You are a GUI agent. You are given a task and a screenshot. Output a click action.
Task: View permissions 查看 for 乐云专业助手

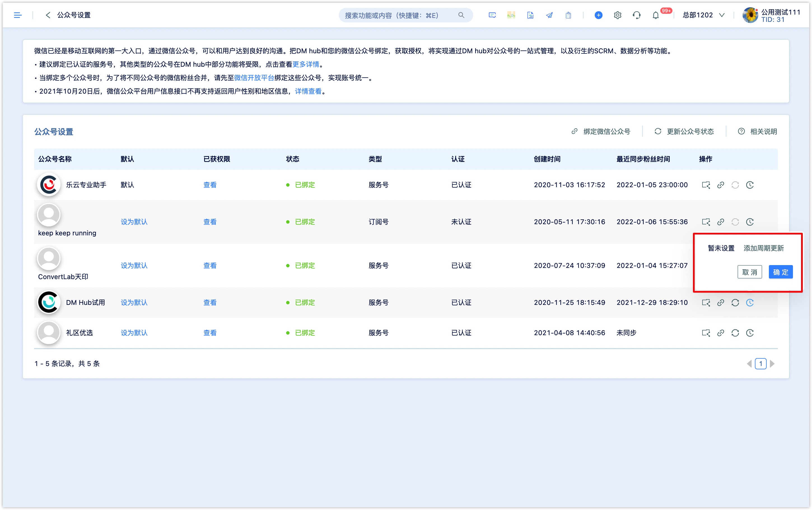click(210, 185)
